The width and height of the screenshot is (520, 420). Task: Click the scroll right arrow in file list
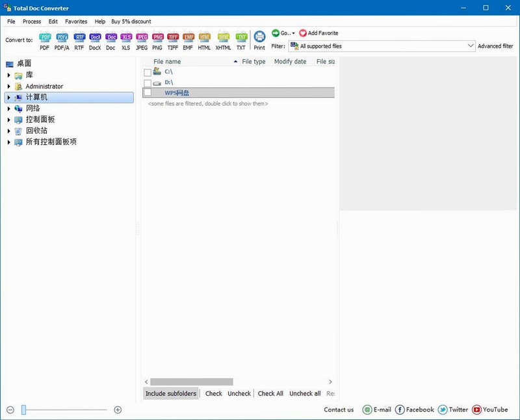(330, 382)
